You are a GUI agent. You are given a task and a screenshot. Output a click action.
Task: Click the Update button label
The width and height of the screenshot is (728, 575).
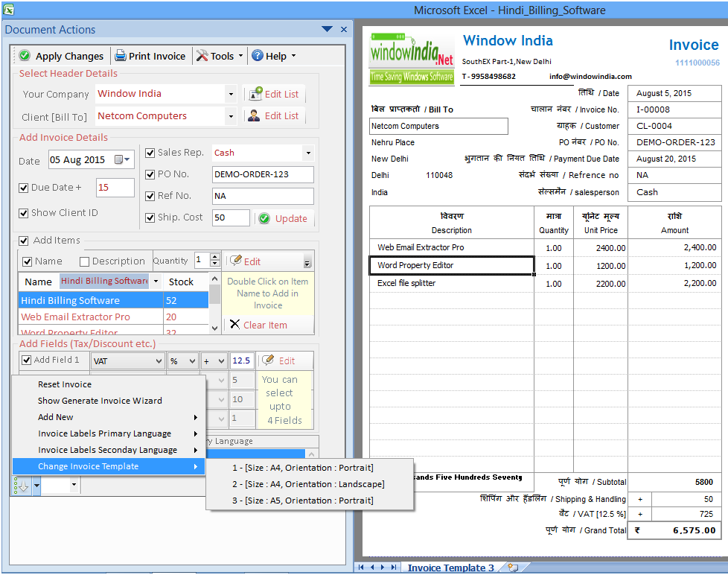click(x=291, y=218)
